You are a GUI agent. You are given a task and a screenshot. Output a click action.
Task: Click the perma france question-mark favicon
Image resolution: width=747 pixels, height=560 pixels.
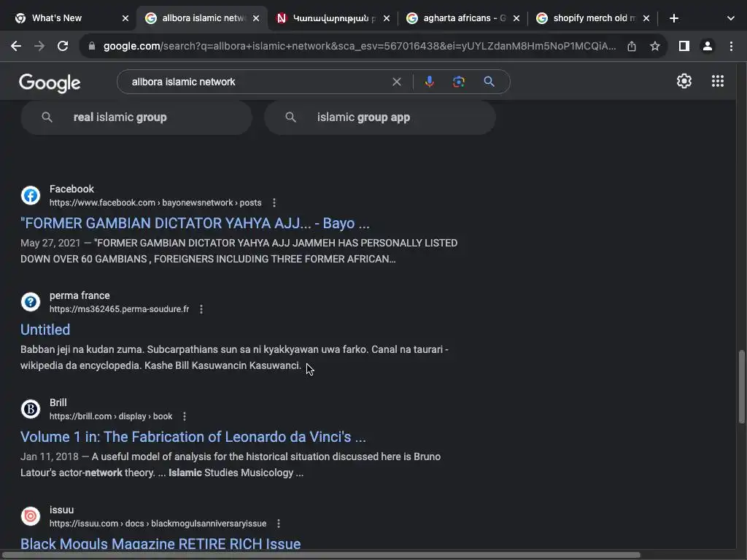coord(31,302)
